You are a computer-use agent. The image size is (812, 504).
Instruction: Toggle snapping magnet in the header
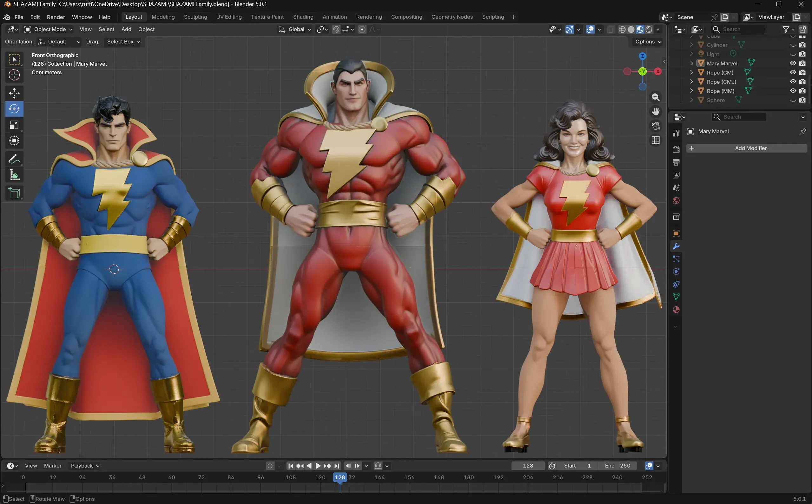pyautogui.click(x=336, y=29)
